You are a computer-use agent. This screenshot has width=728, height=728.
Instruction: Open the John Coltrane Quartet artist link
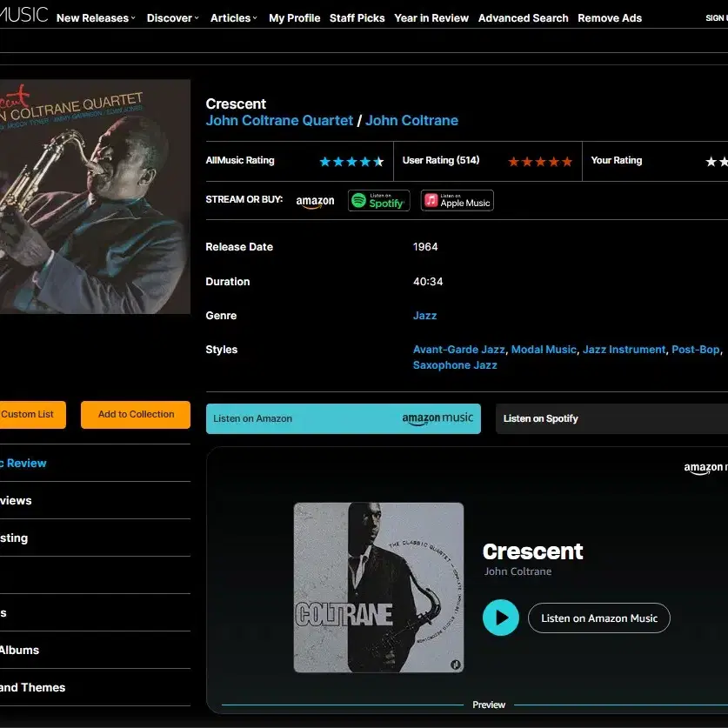click(279, 121)
